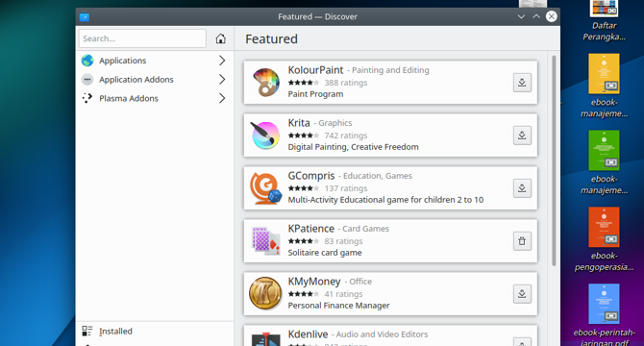Click 'Digital Painting, Creative Freedom' description

pyautogui.click(x=353, y=147)
